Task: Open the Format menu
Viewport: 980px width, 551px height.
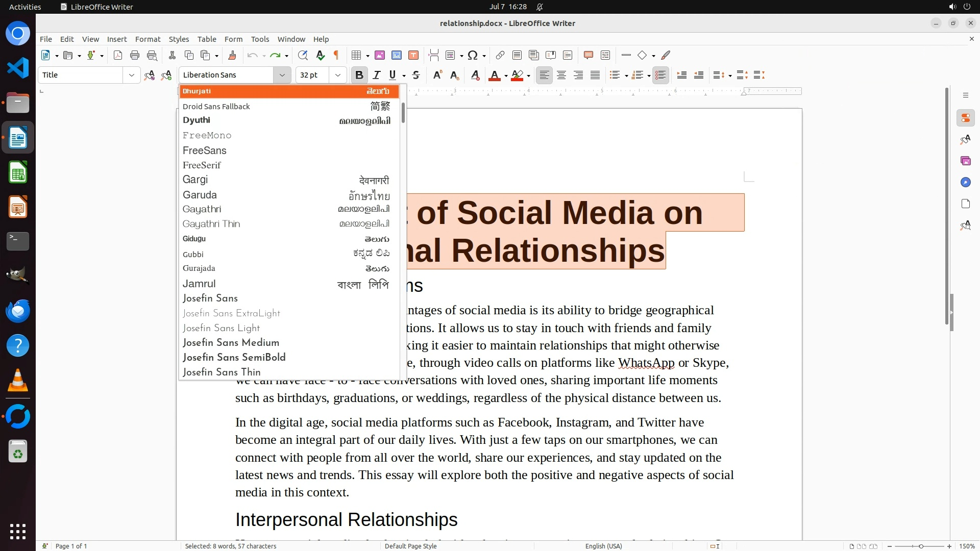Action: tap(148, 39)
